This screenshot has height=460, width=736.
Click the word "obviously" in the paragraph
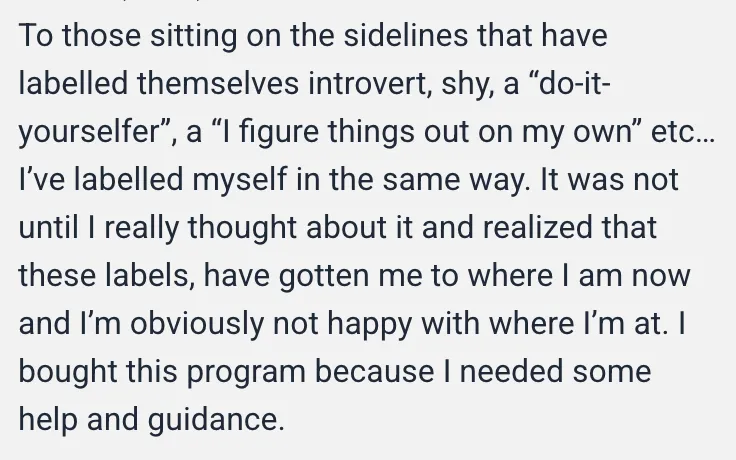(x=197, y=325)
